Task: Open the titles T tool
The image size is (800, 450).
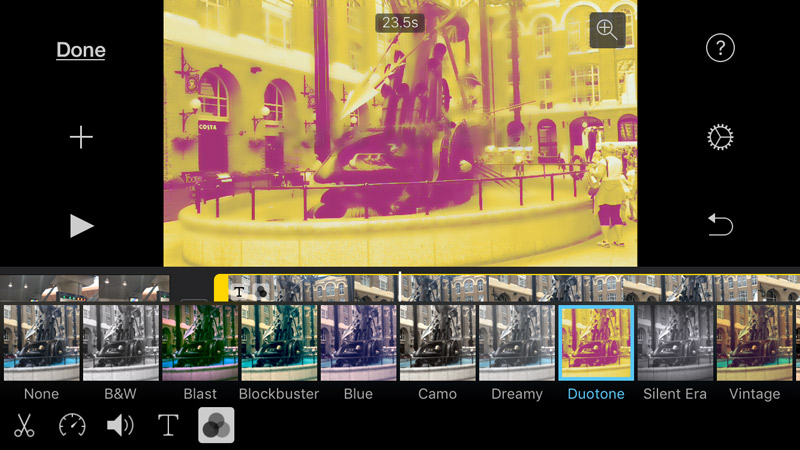Action: tap(168, 425)
